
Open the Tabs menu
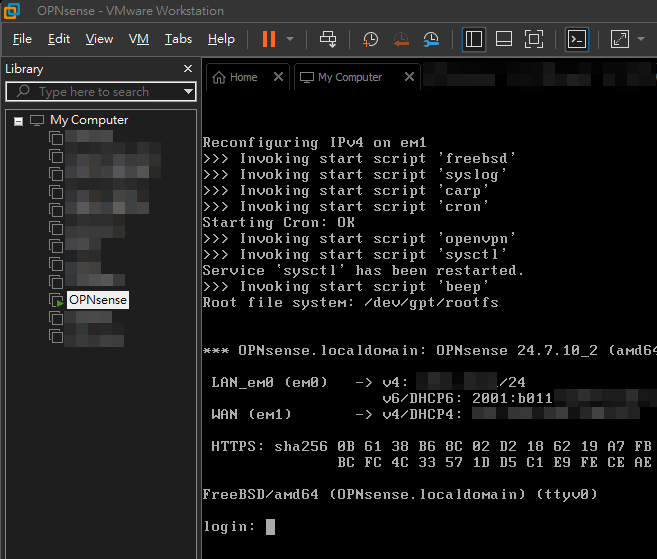[x=178, y=39]
